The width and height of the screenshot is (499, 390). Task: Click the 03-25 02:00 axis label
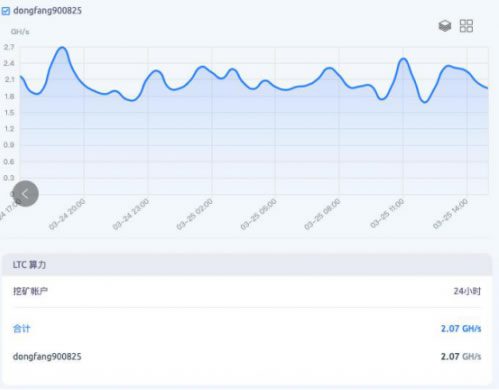[x=195, y=214]
